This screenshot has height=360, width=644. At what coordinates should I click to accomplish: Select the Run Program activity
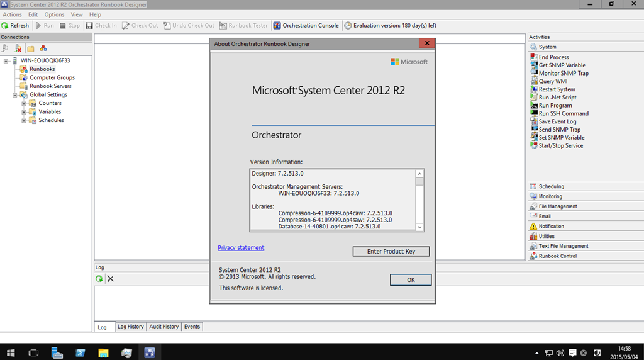[x=551, y=105]
